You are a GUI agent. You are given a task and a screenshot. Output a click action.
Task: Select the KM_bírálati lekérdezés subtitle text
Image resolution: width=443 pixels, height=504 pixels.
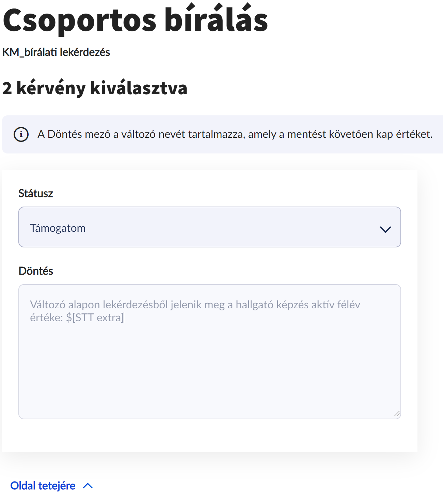[56, 52]
